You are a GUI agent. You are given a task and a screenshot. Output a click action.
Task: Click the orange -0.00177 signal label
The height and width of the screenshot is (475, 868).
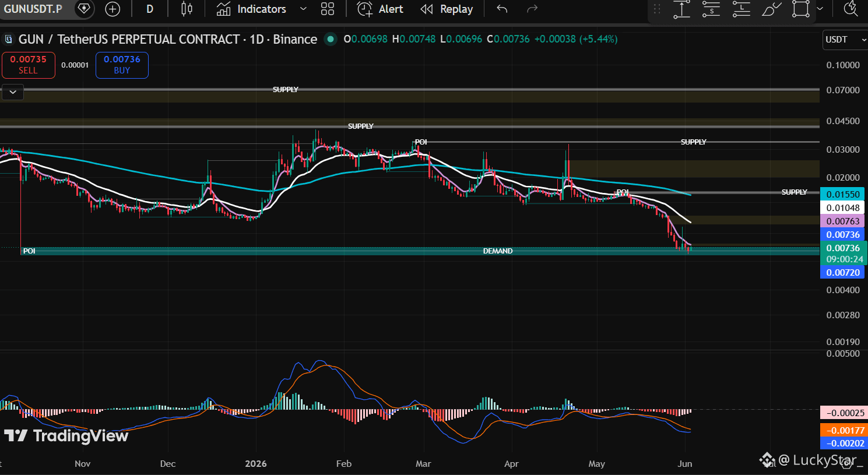(843, 430)
